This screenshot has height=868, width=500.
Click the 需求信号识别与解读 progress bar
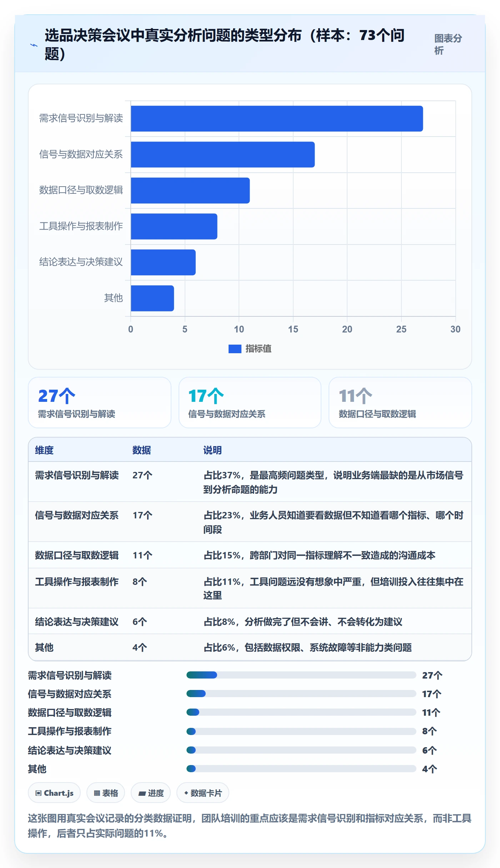301,675
